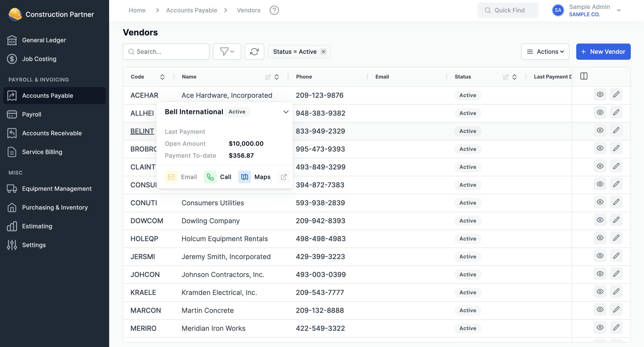This screenshot has height=347, width=644.
Task: Open Estimating module
Action: (55, 226)
